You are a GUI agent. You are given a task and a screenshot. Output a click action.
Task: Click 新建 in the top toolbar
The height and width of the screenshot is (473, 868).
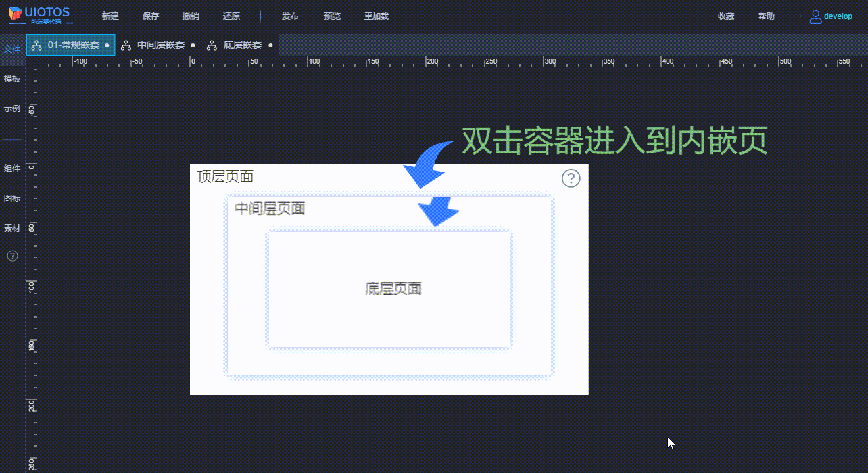pos(110,16)
